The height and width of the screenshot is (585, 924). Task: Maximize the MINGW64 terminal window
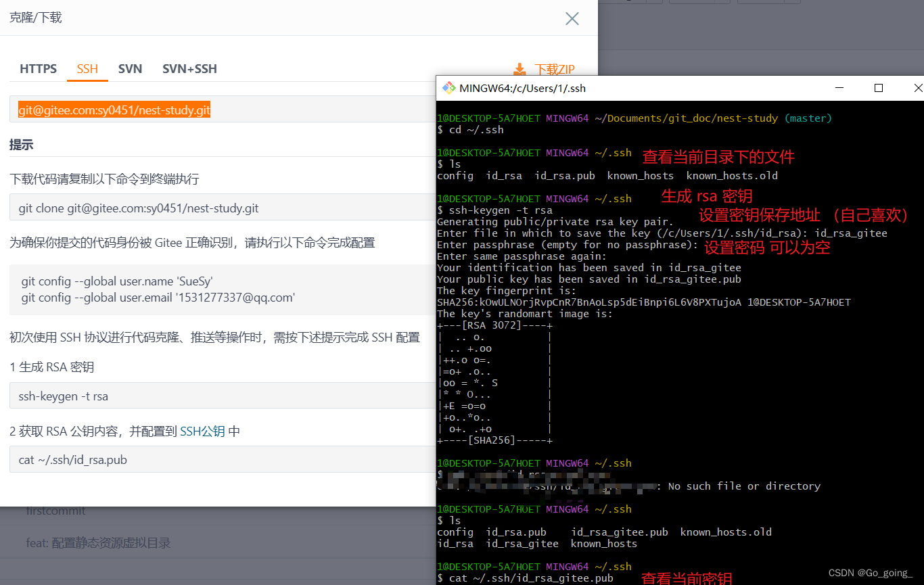879,88
